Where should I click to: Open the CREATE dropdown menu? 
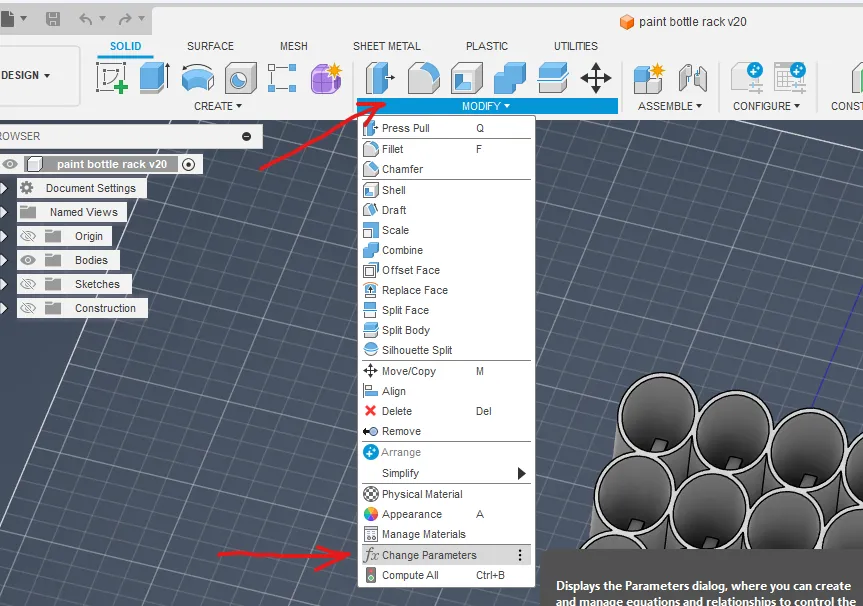[x=218, y=106]
